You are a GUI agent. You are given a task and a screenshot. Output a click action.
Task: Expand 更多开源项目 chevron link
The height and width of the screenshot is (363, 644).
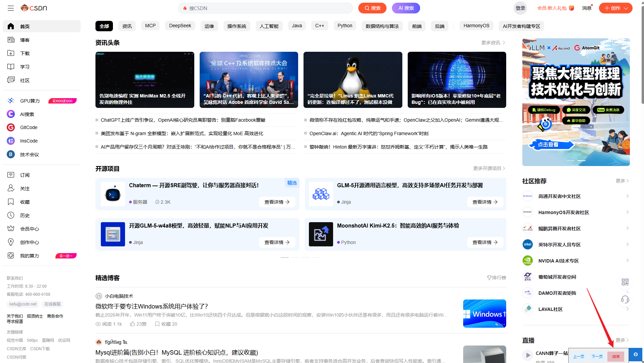489,168
